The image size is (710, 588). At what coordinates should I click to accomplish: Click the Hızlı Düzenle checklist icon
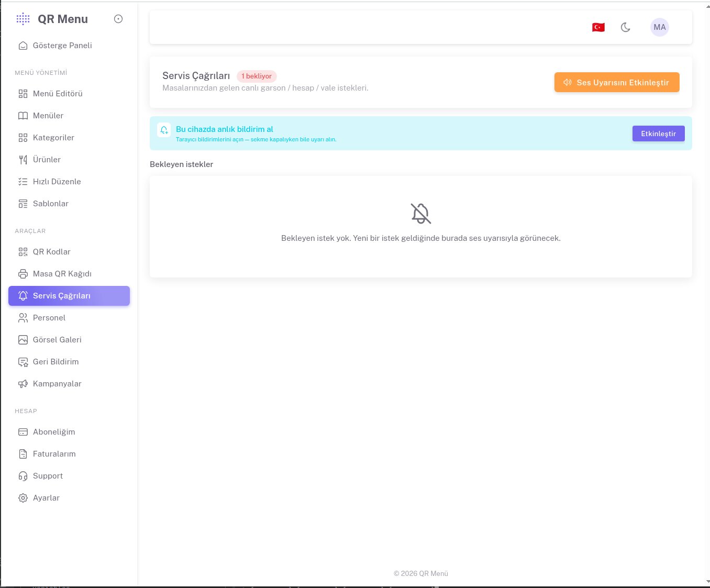pos(23,182)
